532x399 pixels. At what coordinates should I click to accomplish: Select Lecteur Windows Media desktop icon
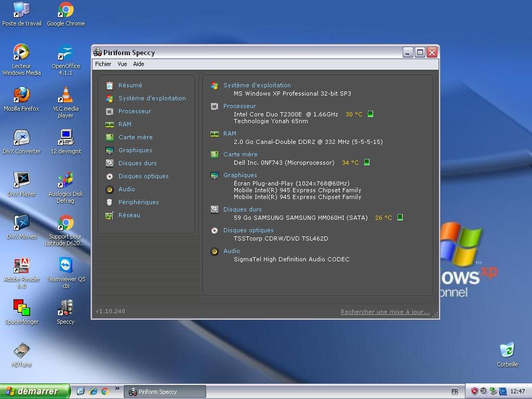[x=21, y=60]
